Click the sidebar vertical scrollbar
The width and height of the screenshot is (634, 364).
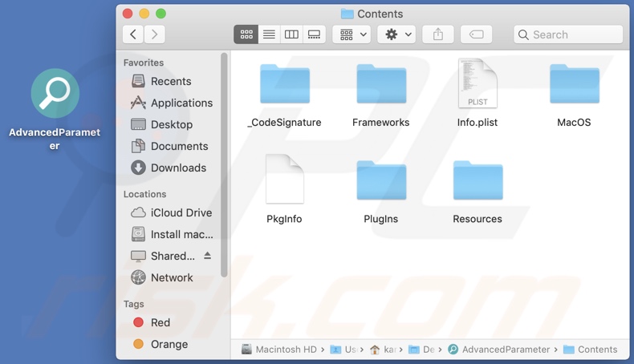tap(224, 165)
